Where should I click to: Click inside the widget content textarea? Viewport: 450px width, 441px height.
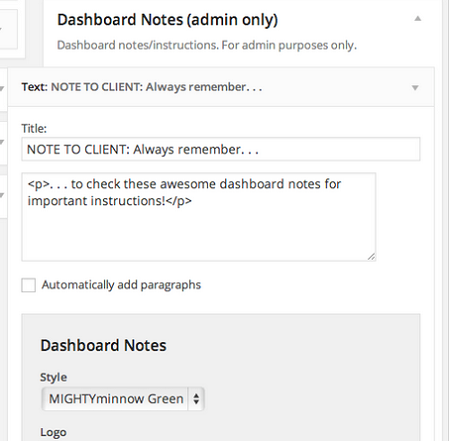pyautogui.click(x=199, y=217)
